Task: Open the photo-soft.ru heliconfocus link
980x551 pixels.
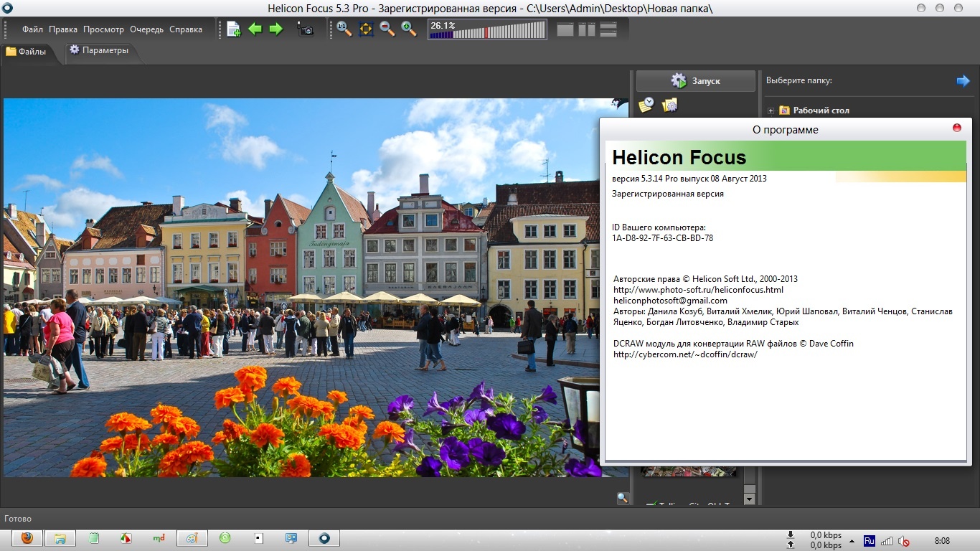Action: point(698,290)
